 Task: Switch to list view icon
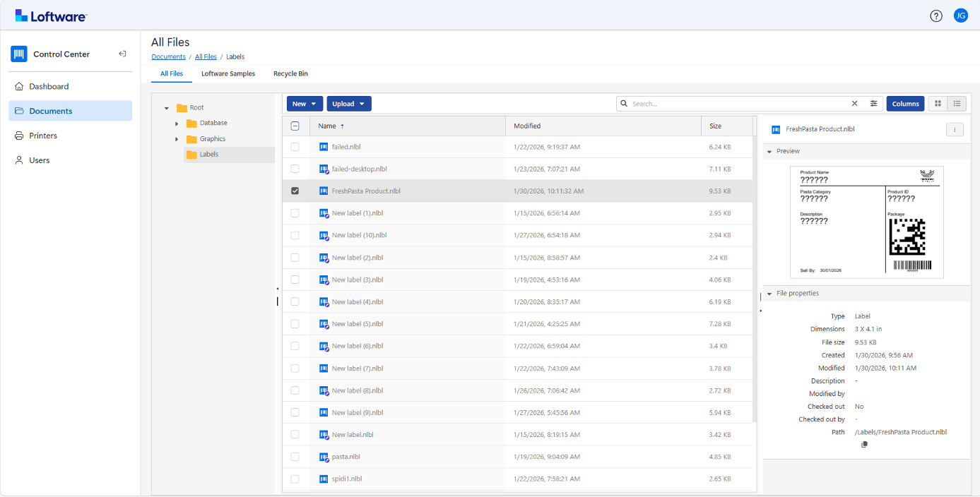[957, 104]
